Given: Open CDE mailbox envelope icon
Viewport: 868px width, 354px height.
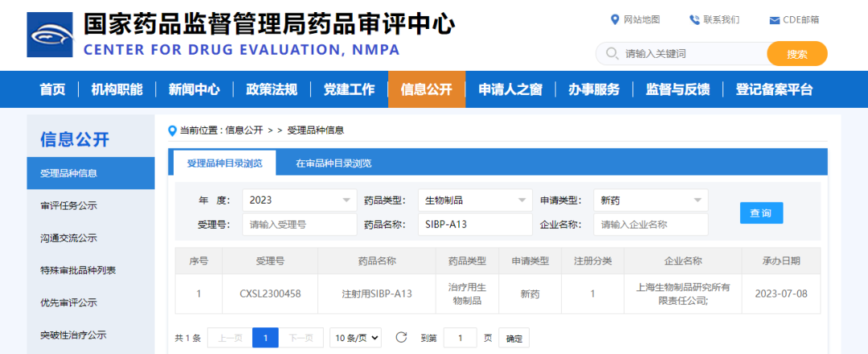Looking at the screenshot, I should point(774,20).
